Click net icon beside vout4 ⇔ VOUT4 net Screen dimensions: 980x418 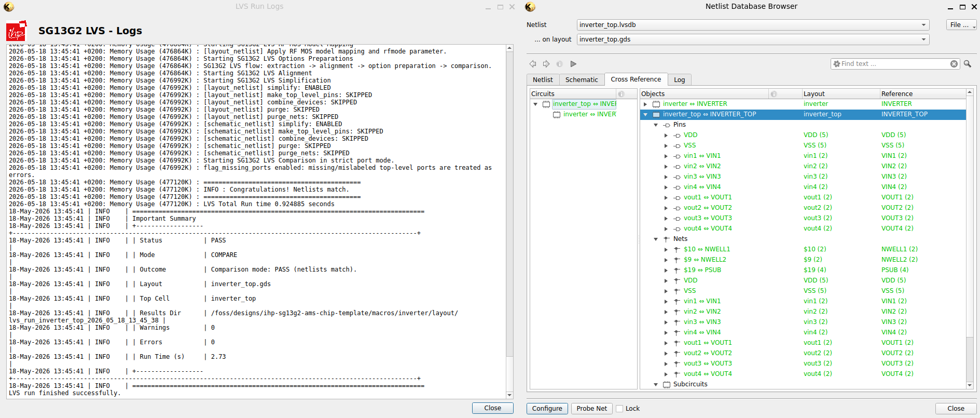pyautogui.click(x=677, y=374)
